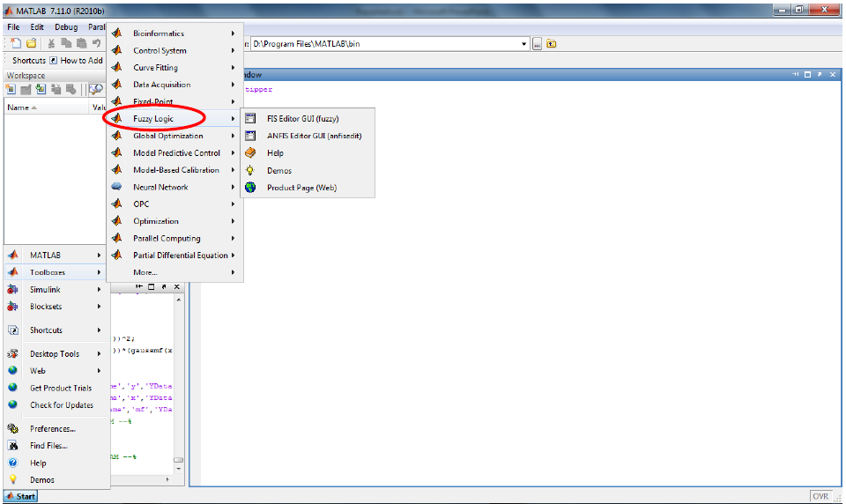Select Check for Updates

[x=56, y=405]
